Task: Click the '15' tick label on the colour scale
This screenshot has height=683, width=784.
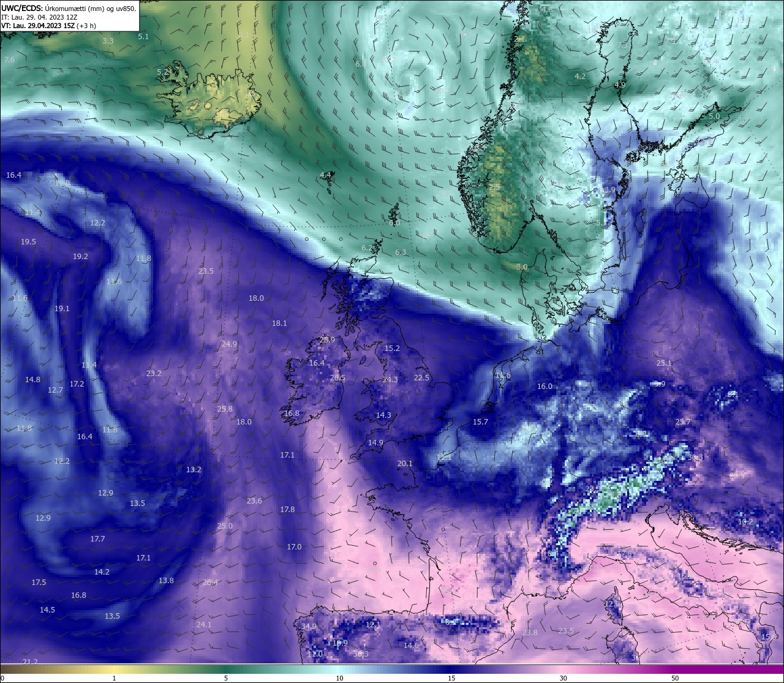Action: pos(451,678)
